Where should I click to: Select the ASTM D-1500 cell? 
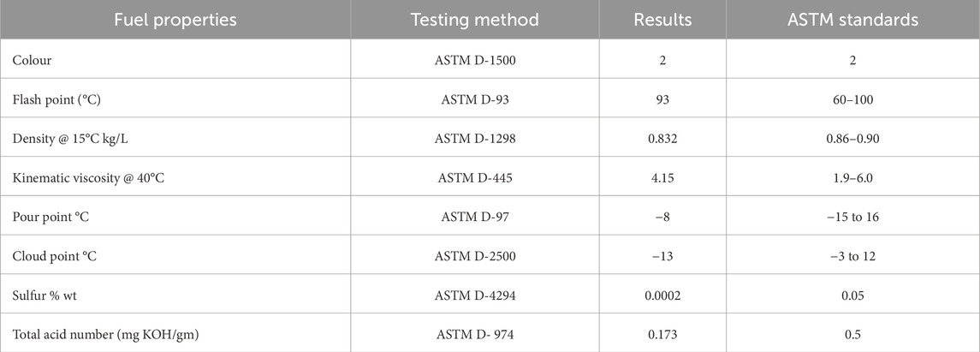474,61
